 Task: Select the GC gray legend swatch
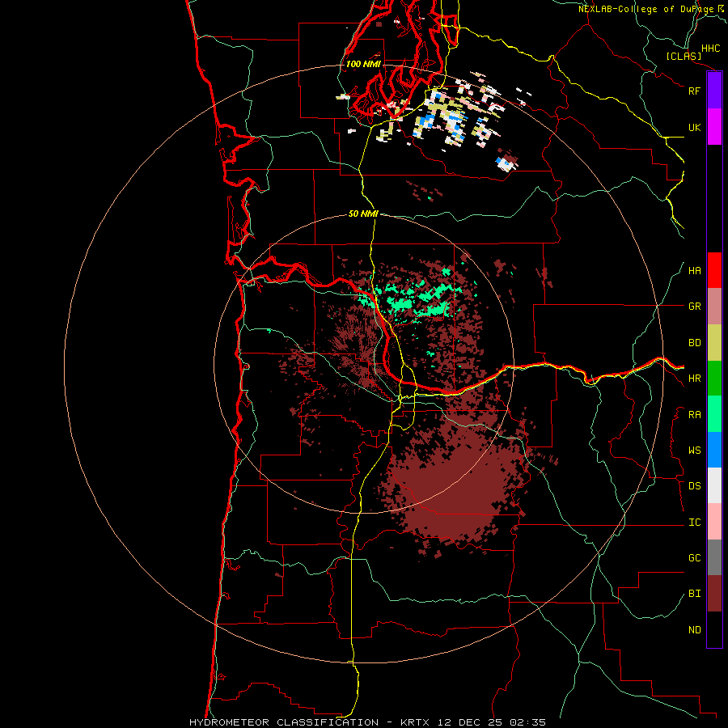714,557
